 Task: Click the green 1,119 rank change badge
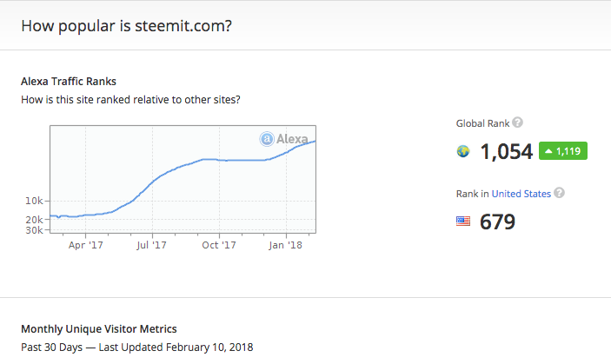tap(563, 150)
